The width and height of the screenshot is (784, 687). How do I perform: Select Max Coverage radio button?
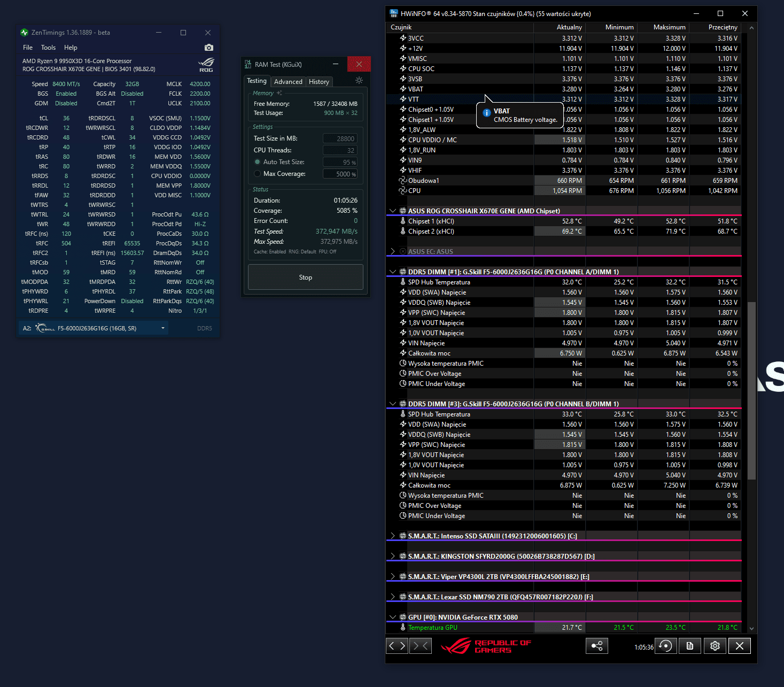(258, 174)
